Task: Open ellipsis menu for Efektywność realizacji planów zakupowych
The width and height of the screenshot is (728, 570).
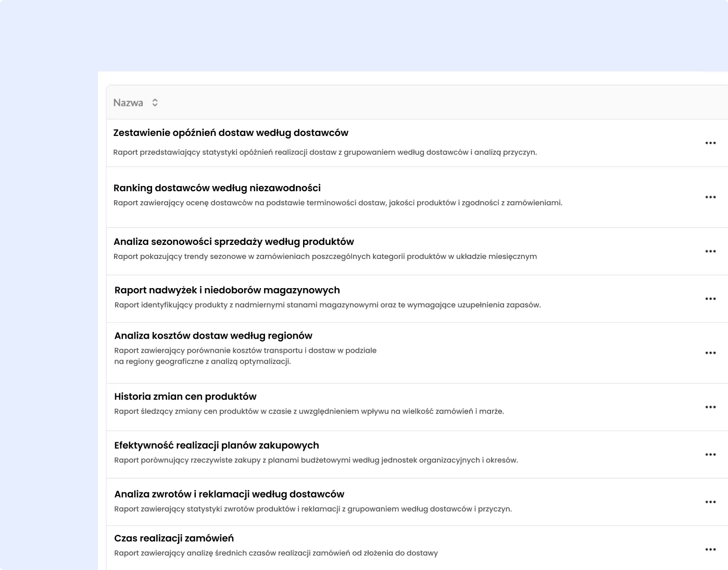Action: pyautogui.click(x=710, y=454)
